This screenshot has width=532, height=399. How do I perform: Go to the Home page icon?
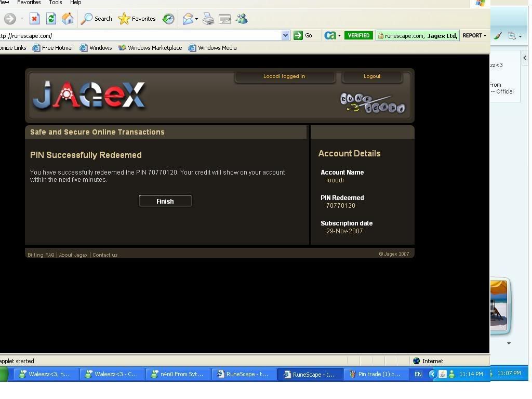[68, 18]
